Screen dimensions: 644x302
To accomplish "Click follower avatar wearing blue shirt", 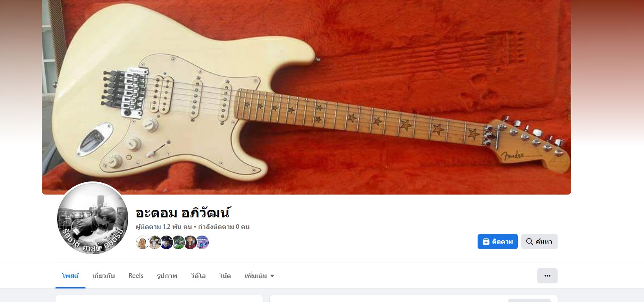I will 166,242.
